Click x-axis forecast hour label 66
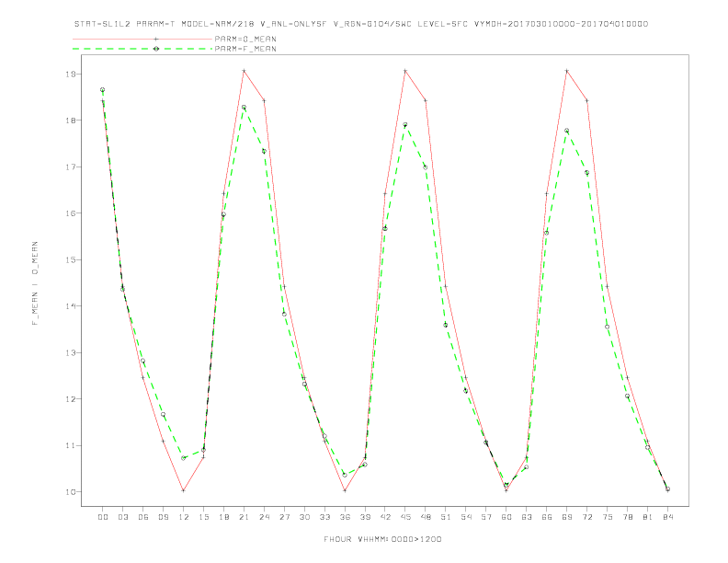The height and width of the screenshot is (563, 728). click(547, 517)
